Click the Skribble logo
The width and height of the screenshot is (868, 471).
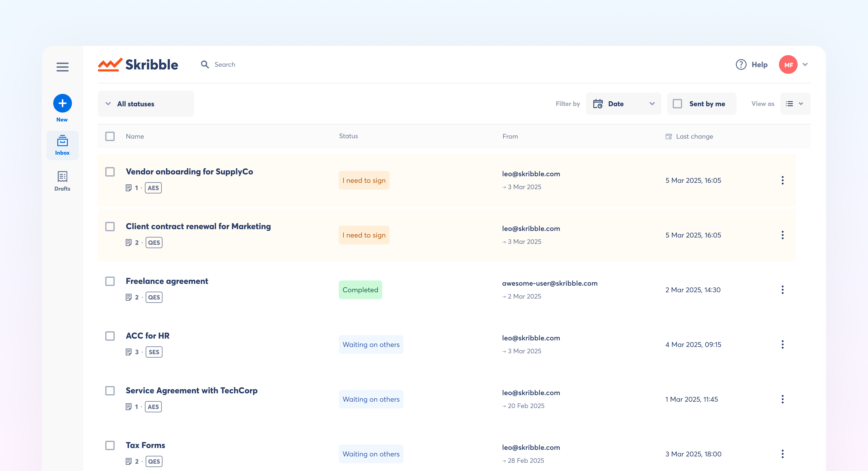pyautogui.click(x=138, y=64)
